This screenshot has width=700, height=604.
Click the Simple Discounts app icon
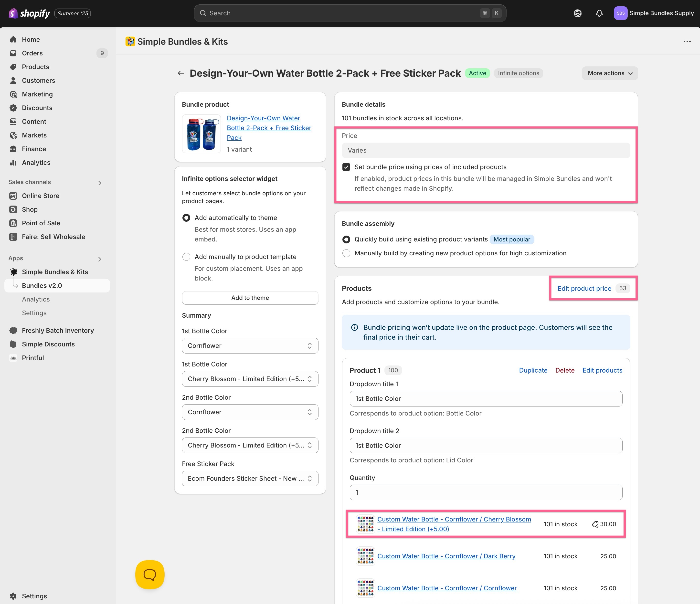pos(13,344)
